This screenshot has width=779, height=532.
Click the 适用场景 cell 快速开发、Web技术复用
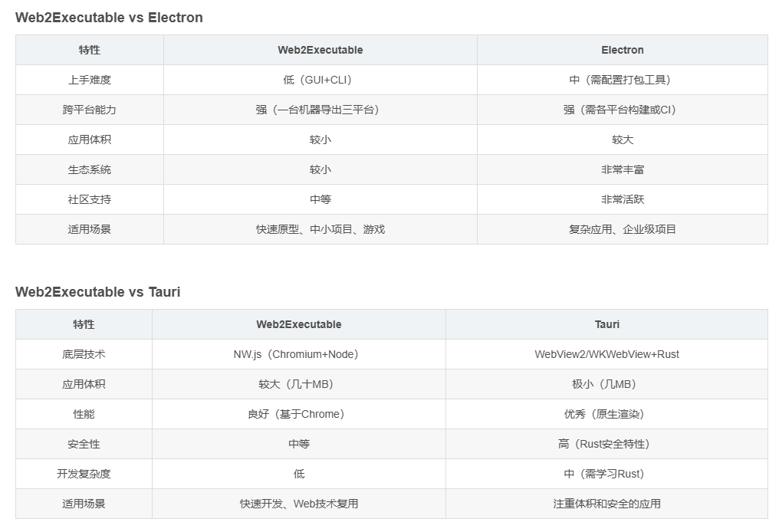click(x=298, y=504)
